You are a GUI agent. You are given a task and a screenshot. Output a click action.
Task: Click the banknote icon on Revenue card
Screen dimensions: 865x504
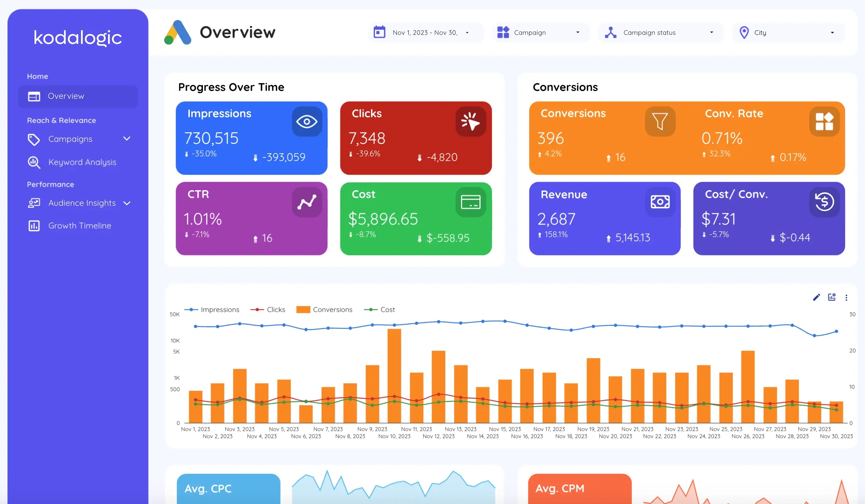coord(660,202)
